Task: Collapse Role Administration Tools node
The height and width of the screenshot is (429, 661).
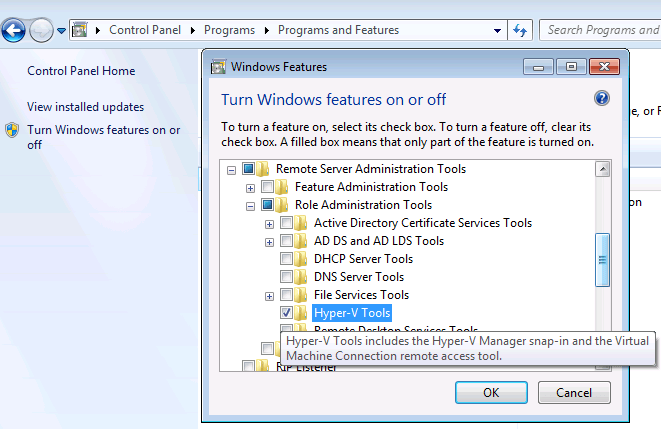Action: click(250, 206)
